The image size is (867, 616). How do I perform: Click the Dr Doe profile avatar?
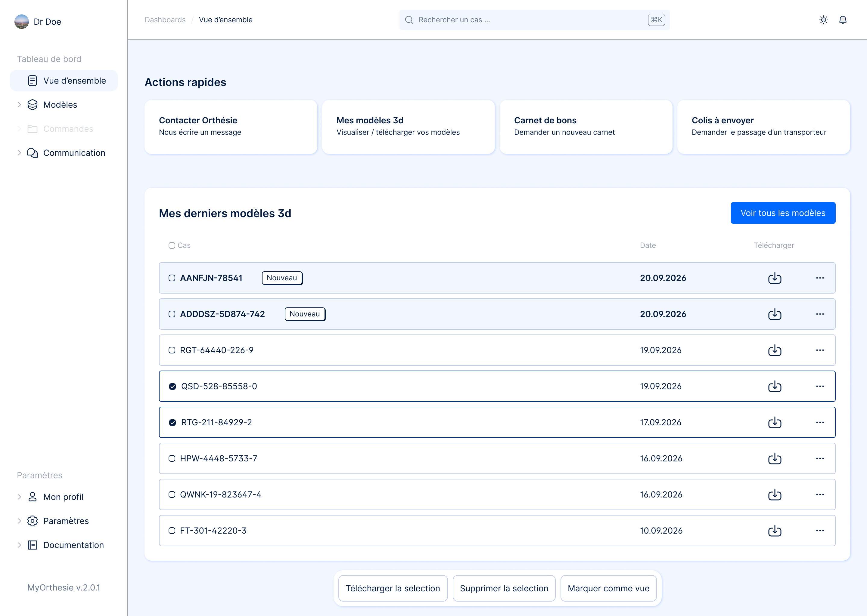point(21,22)
